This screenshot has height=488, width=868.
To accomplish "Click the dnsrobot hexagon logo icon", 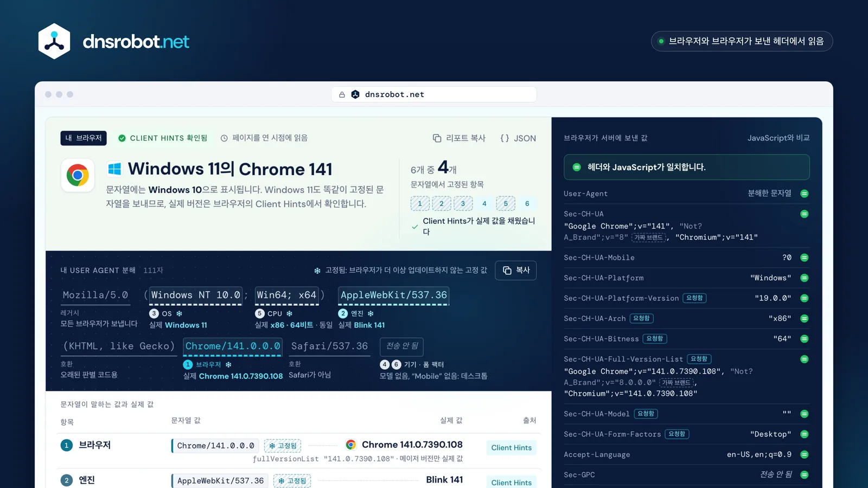I will click(x=54, y=41).
